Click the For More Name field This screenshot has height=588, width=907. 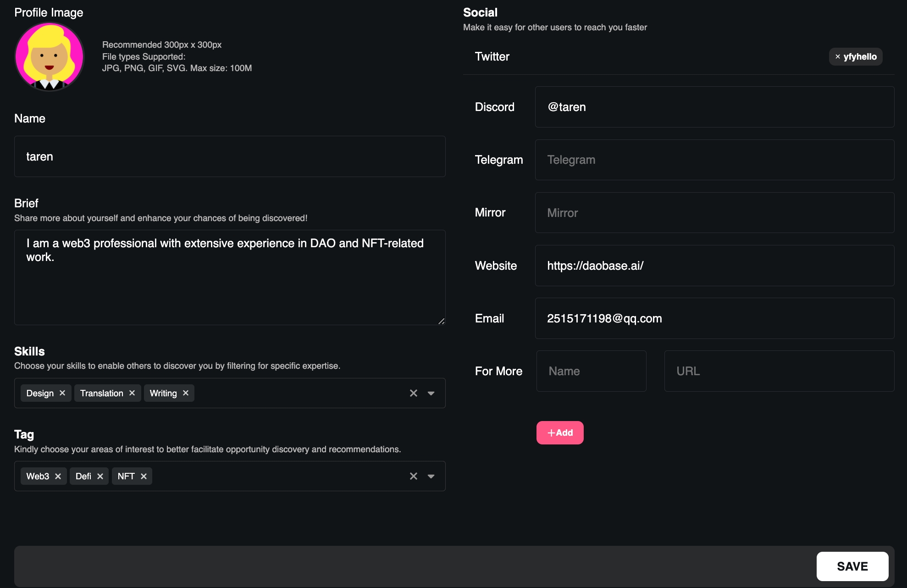pyautogui.click(x=591, y=371)
